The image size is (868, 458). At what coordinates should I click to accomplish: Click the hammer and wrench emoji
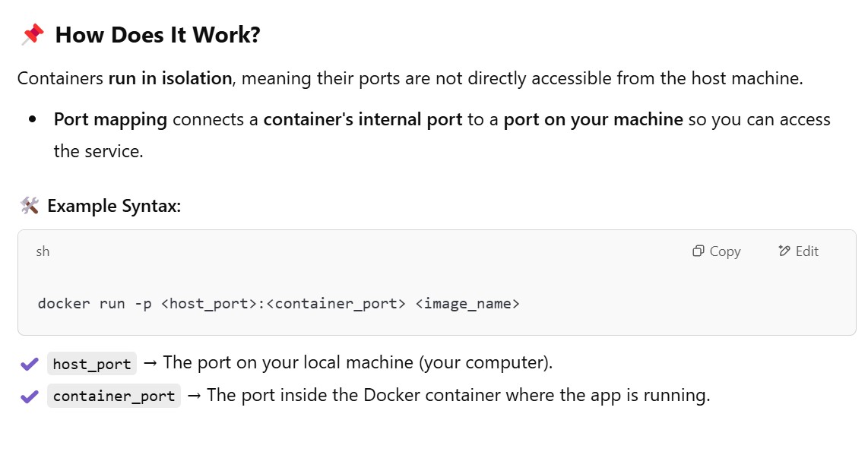point(29,206)
